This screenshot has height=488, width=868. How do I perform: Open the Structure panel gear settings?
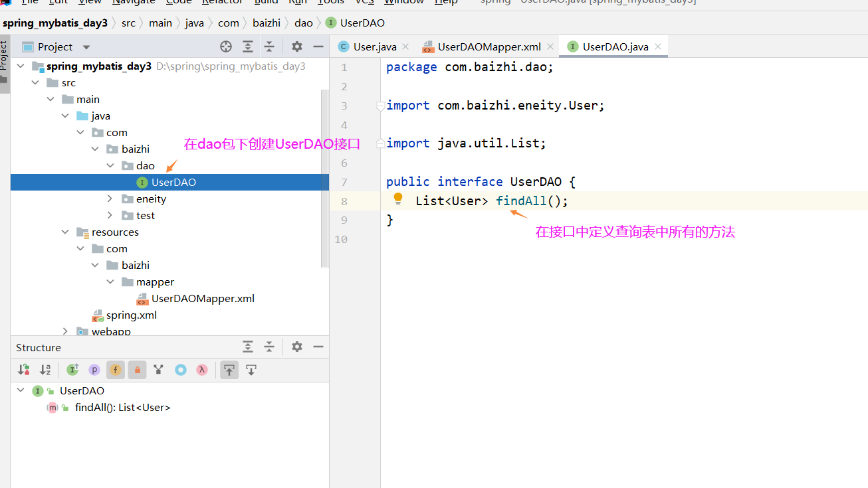tap(297, 347)
